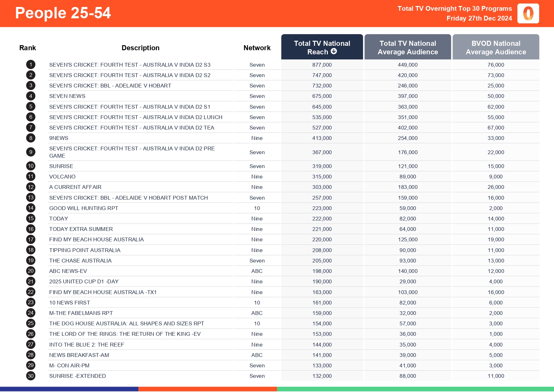Click the 877,000 reach value
Viewport: 554px width, 392px height.
pos(322,65)
